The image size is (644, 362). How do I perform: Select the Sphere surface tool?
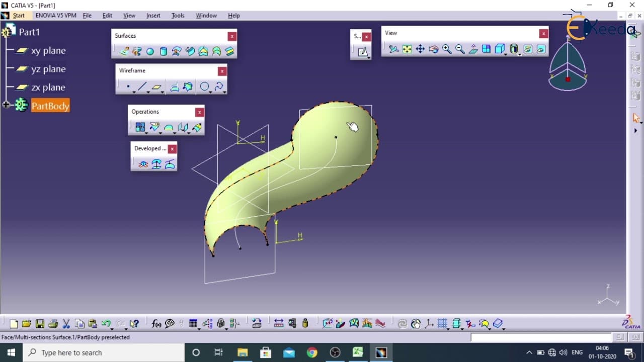tap(150, 51)
